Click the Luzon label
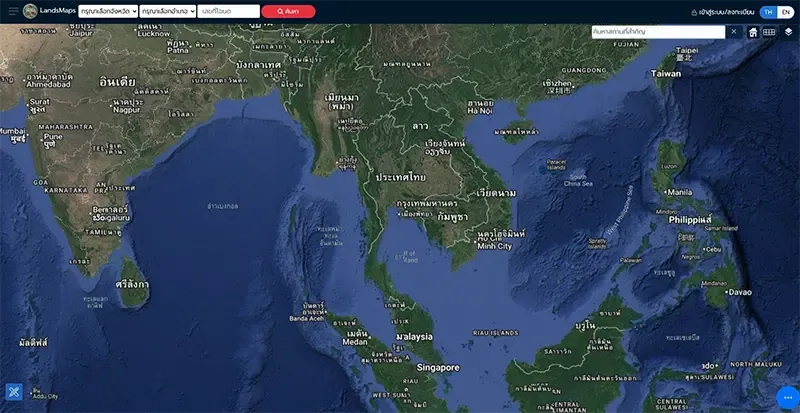 (x=670, y=166)
